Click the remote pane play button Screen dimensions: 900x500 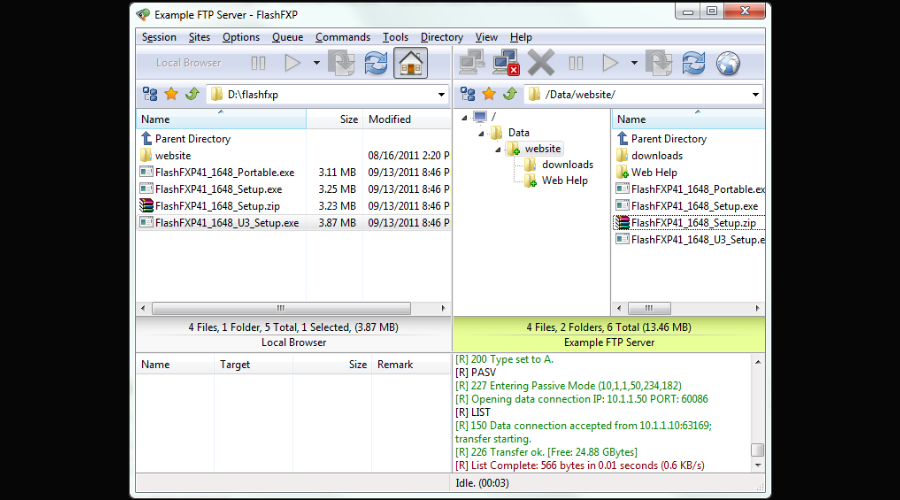(x=610, y=63)
